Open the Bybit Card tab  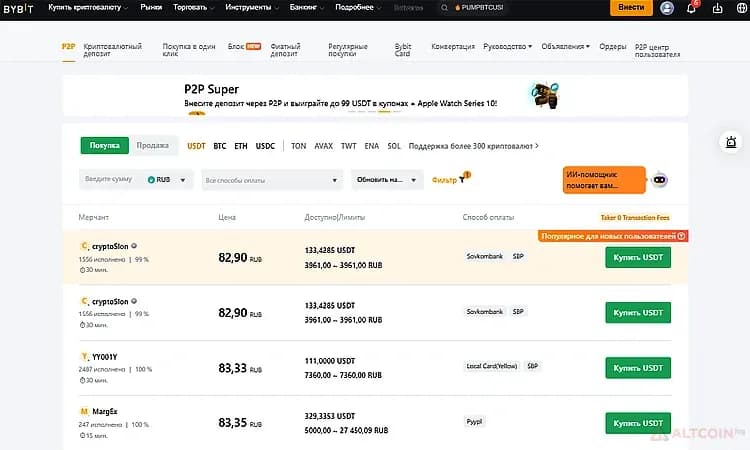click(x=403, y=50)
